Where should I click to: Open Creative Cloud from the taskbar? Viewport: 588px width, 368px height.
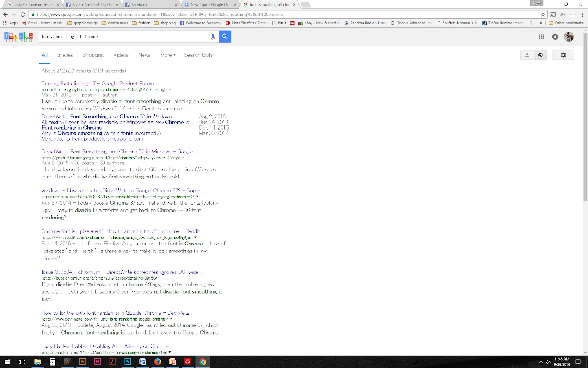[188, 362]
